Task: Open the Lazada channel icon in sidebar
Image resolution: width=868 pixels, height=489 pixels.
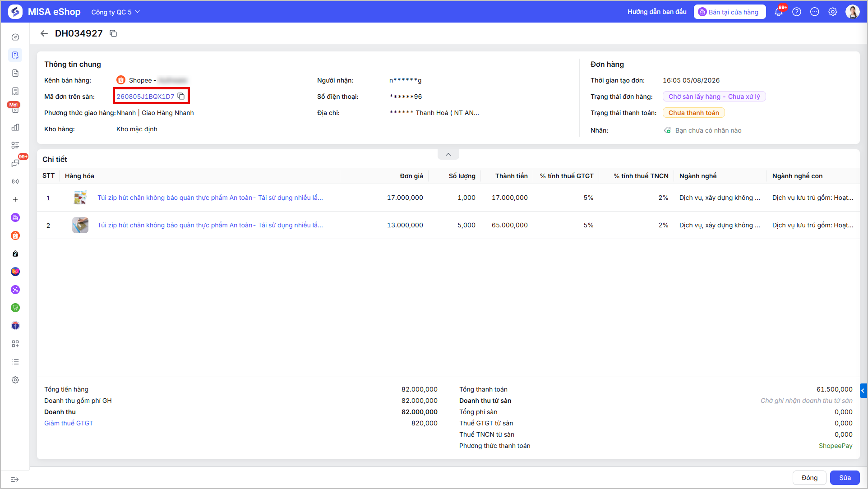Action: (15, 272)
